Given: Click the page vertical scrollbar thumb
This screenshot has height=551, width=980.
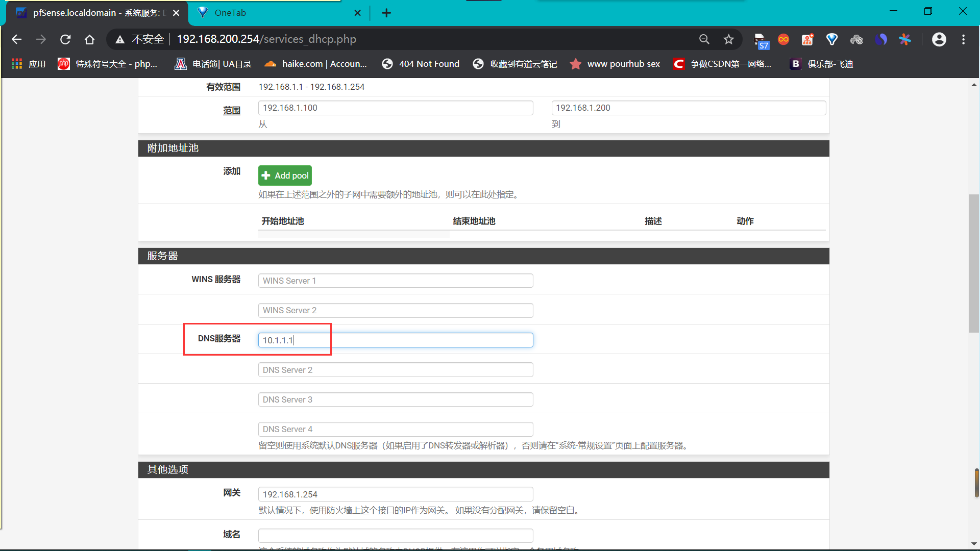Looking at the screenshot, I should 974,263.
